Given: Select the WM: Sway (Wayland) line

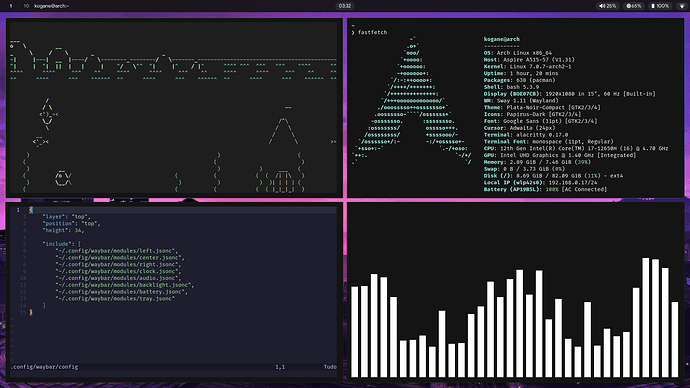Looking at the screenshot, I should coord(521,100).
